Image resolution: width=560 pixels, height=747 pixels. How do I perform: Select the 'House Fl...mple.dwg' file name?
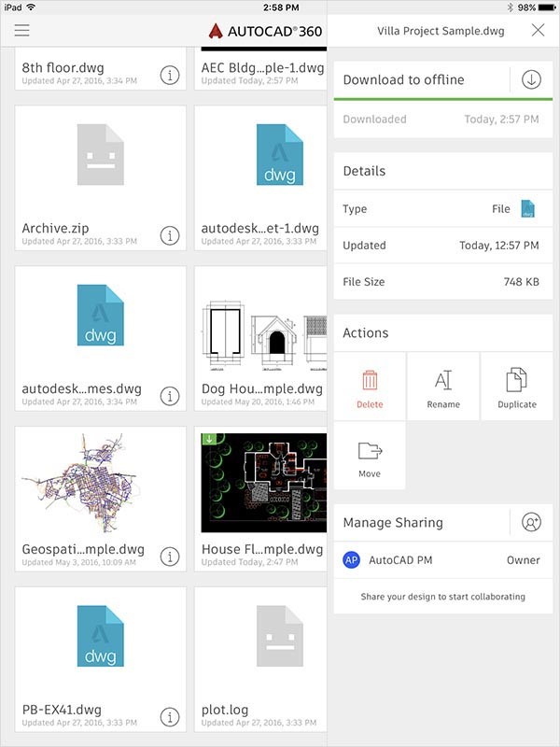point(262,549)
